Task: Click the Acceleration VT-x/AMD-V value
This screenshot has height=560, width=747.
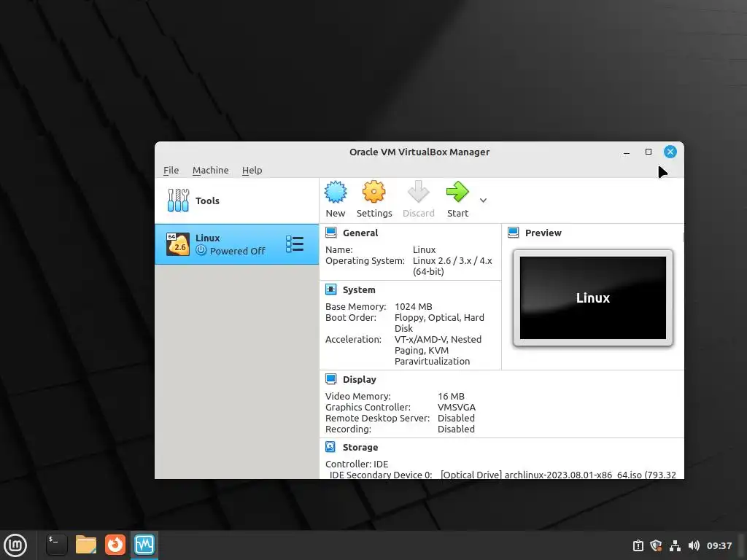Action: tap(438, 351)
